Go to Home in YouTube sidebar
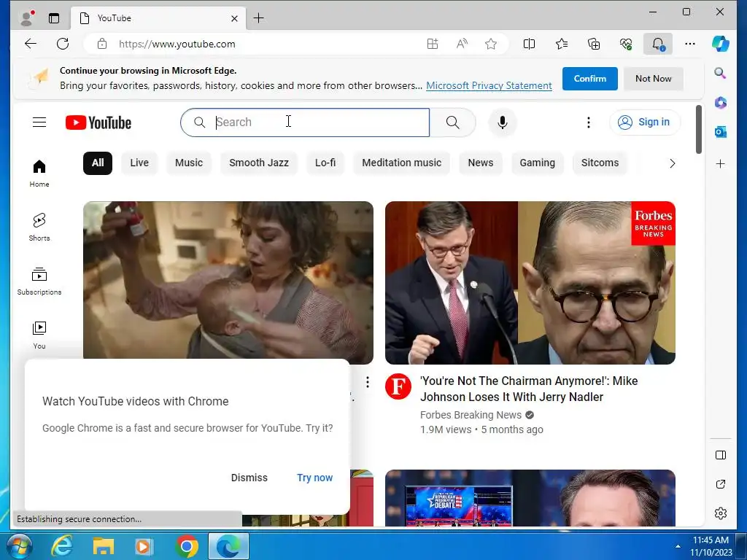The image size is (747, 560). [39, 173]
